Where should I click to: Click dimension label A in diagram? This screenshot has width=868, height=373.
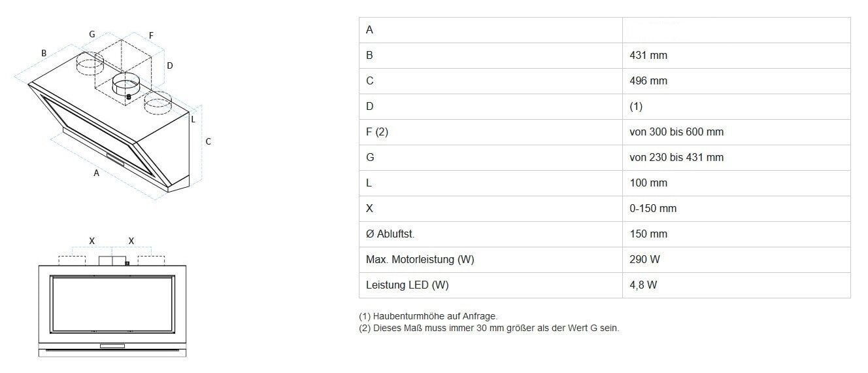pyautogui.click(x=97, y=173)
